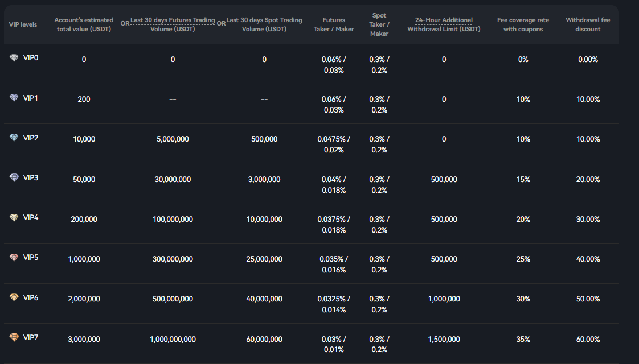Click the 0.0325% / 0.014% futures fee
This screenshot has height=364, width=639.
pyautogui.click(x=334, y=304)
